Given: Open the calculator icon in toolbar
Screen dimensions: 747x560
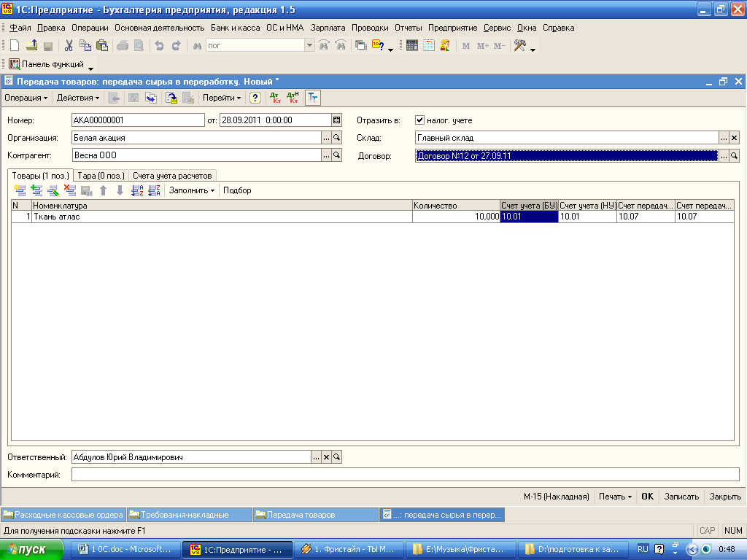Looking at the screenshot, I should (x=412, y=46).
